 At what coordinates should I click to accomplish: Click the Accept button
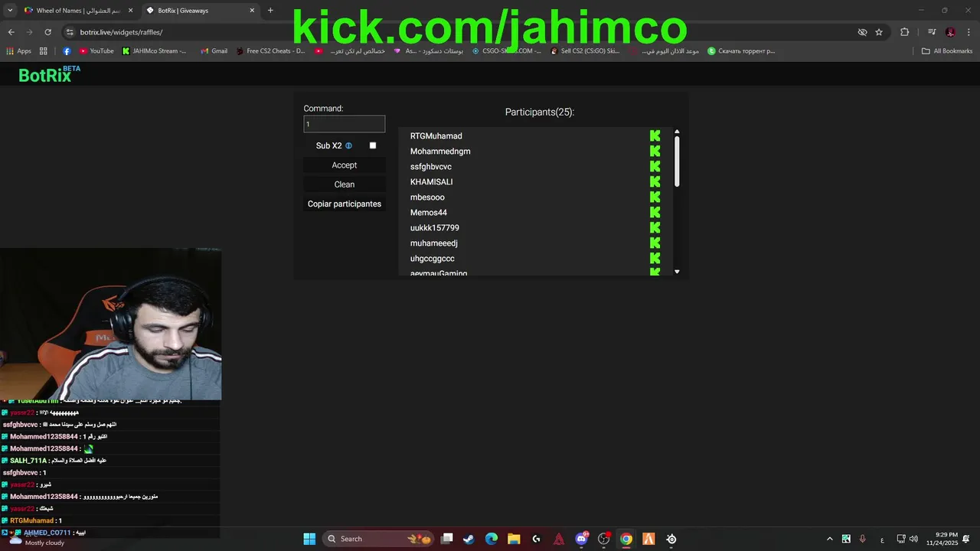(344, 165)
